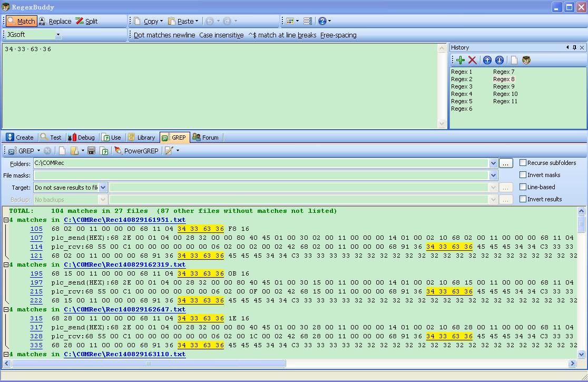Click the grayed Redo icon
588x382 pixels.
227,21
